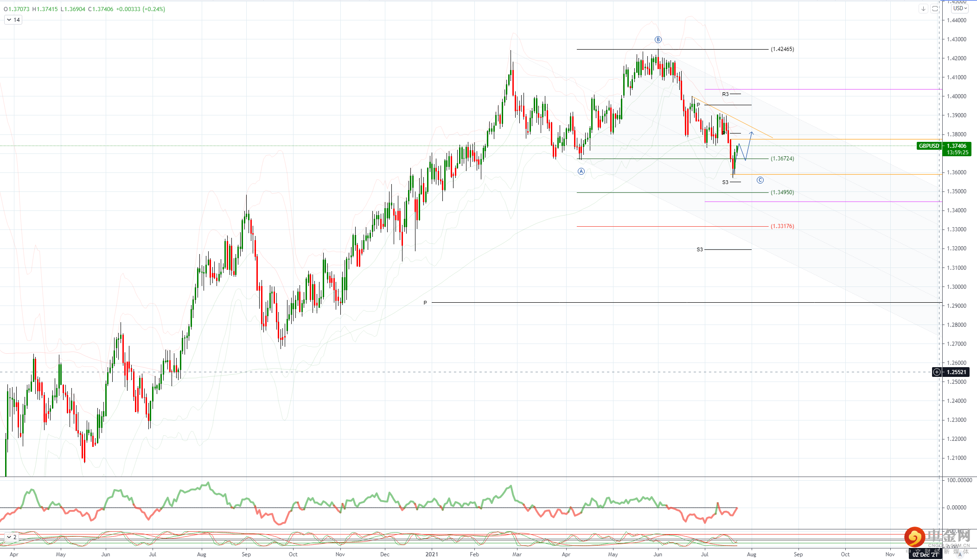Expand the 14 indicators legend toggle
The height and width of the screenshot is (560, 977).
[x=13, y=20]
